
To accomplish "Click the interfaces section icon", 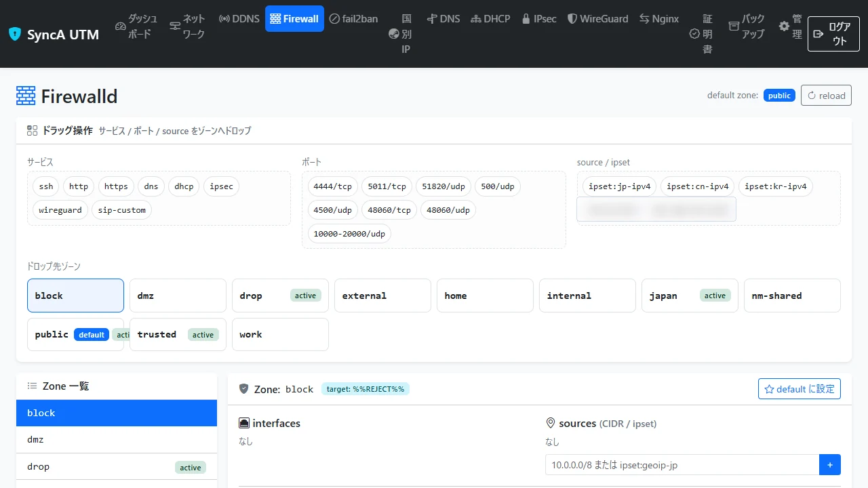I will tap(244, 423).
